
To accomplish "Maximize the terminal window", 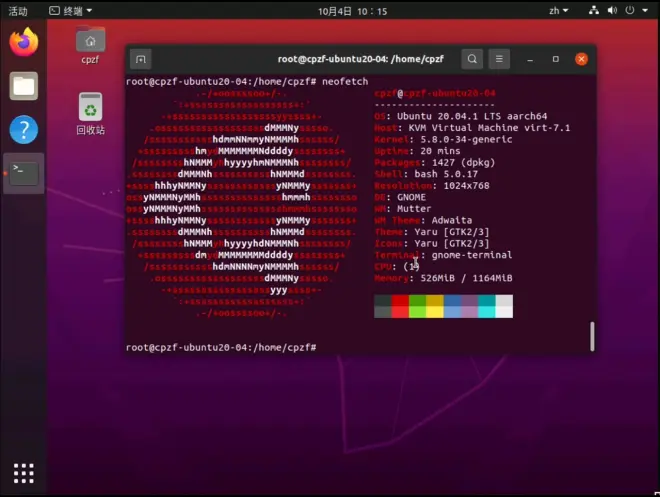I will tap(556, 59).
